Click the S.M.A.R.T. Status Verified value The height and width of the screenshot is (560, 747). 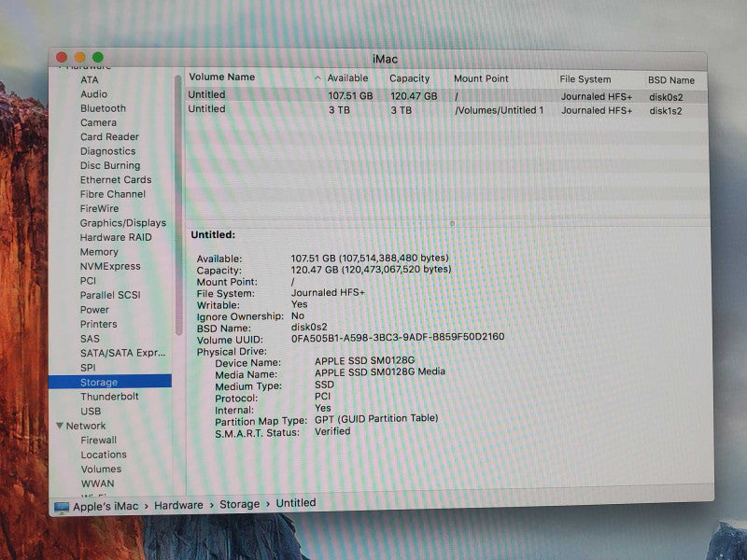(332, 431)
